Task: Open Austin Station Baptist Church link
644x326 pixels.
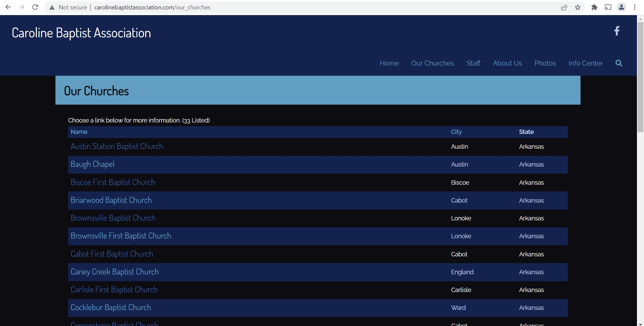Action: pos(117,146)
